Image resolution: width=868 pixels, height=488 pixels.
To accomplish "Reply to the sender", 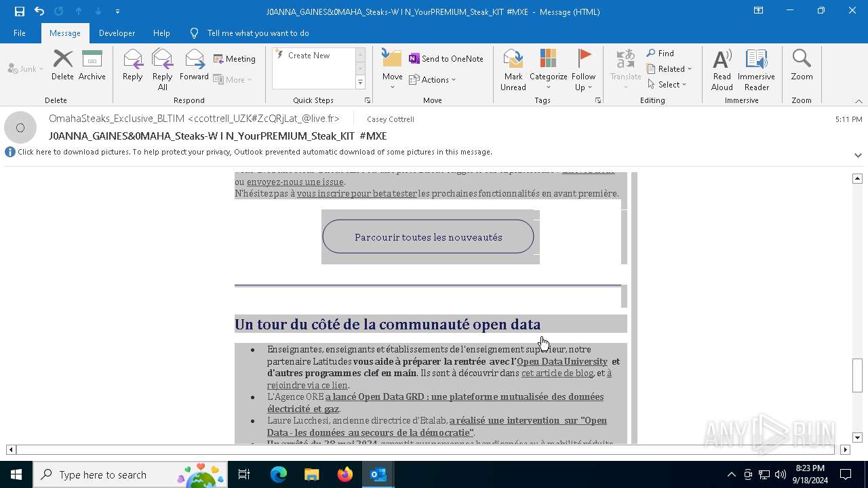I will click(133, 66).
